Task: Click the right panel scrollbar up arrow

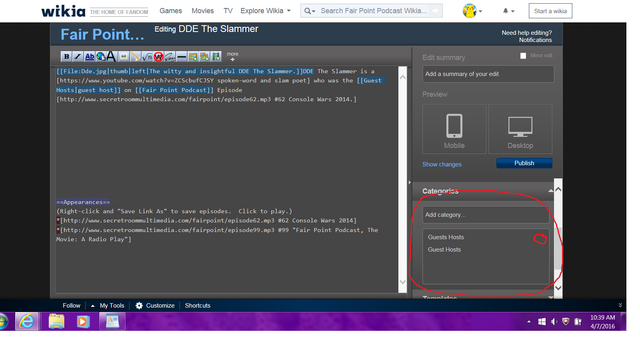Action: tap(558, 189)
